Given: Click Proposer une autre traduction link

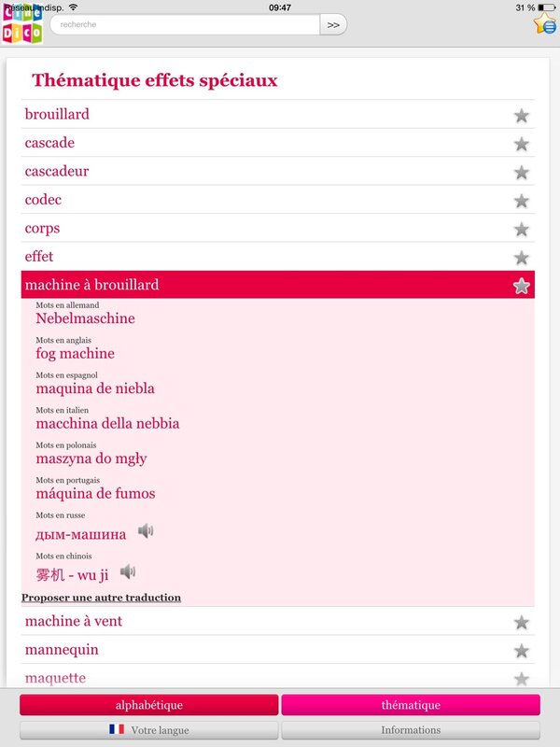Looking at the screenshot, I should 101,598.
